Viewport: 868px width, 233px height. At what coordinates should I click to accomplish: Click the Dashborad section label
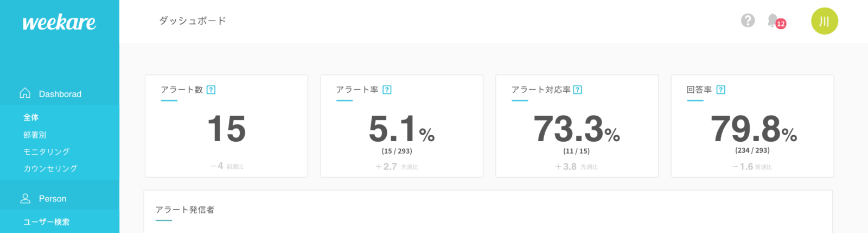[x=60, y=94]
